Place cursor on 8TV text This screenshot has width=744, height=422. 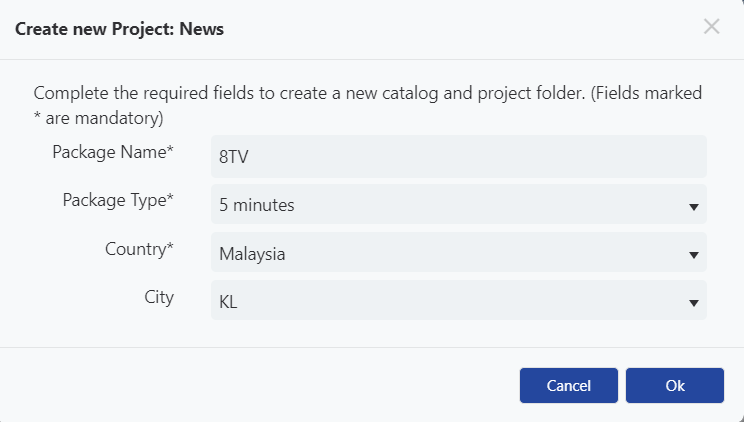(233, 157)
